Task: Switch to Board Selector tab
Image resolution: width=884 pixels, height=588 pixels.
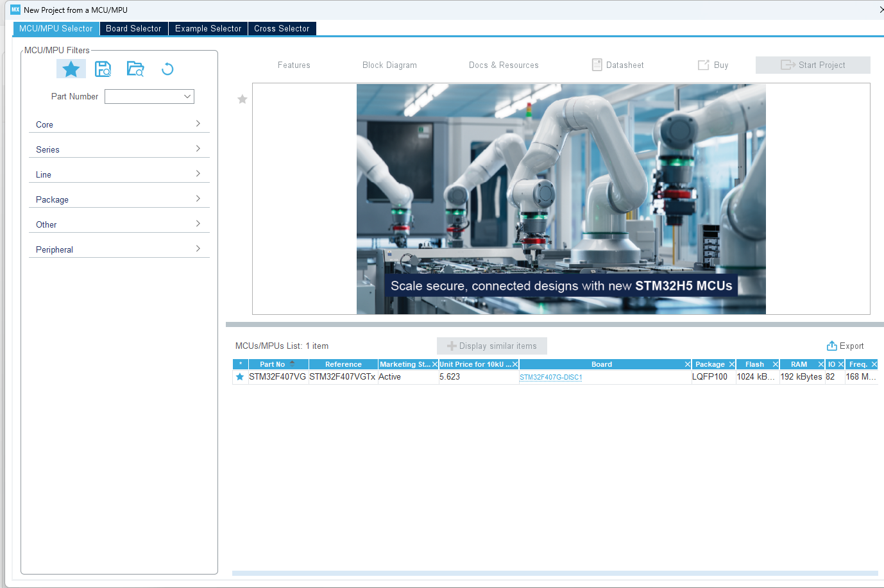Action: pos(133,28)
